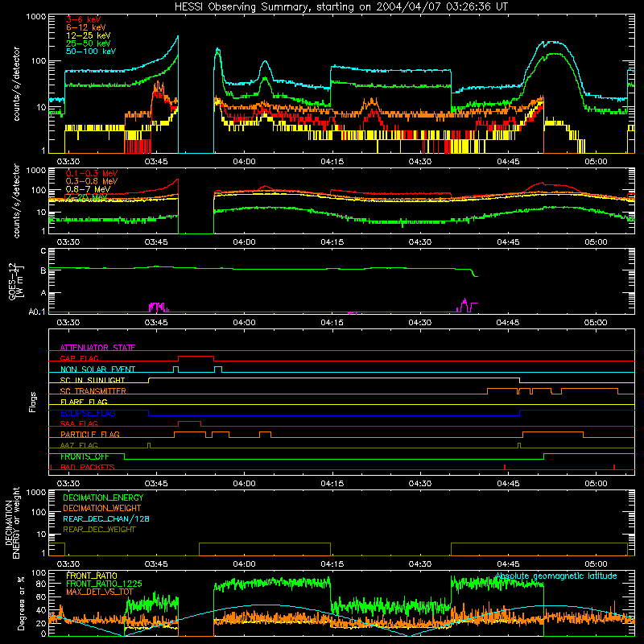Click the SAA_FLAG label
This screenshot has width=644, height=644.
tap(79, 423)
